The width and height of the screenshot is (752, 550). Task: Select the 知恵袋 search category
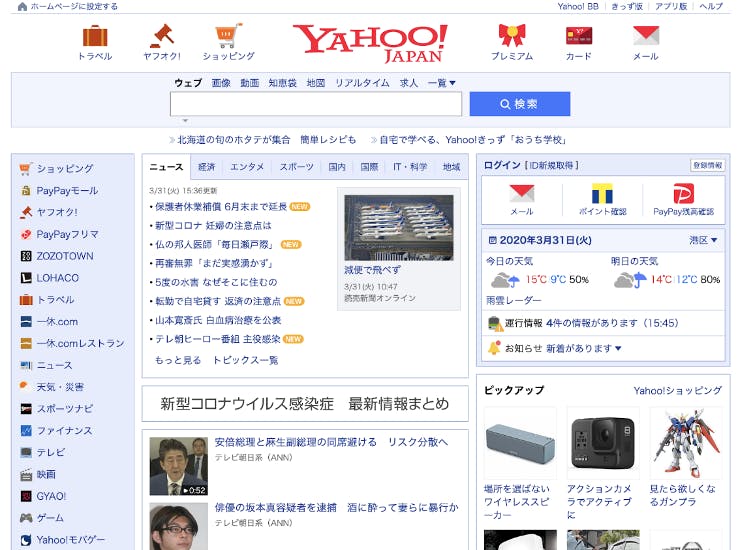pyautogui.click(x=282, y=83)
